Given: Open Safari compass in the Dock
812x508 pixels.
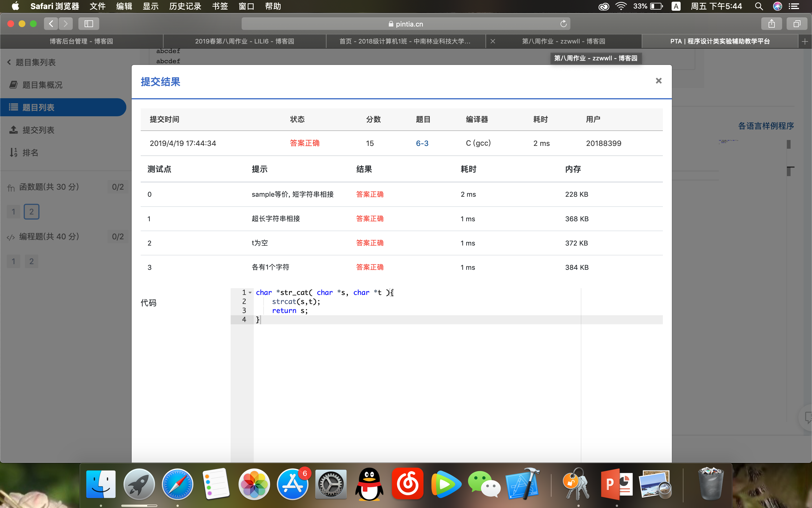Looking at the screenshot, I should click(x=178, y=484).
